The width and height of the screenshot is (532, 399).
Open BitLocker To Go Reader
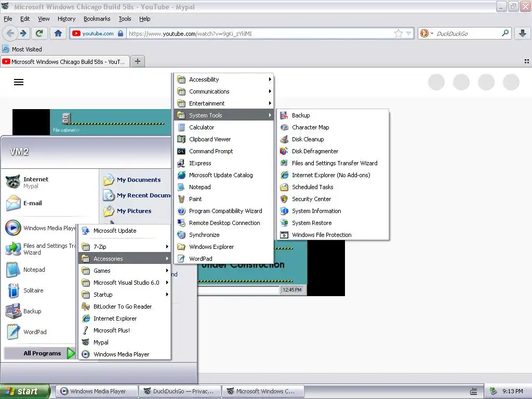pos(125,307)
